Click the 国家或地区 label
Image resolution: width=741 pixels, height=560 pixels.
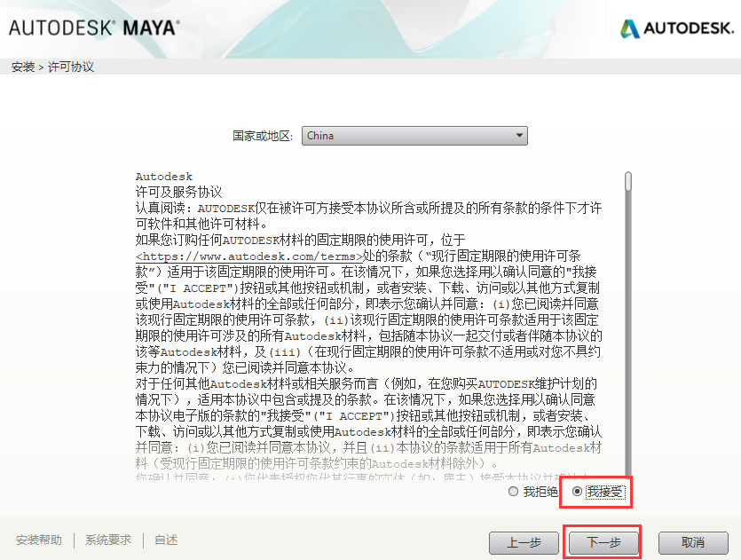click(x=263, y=136)
